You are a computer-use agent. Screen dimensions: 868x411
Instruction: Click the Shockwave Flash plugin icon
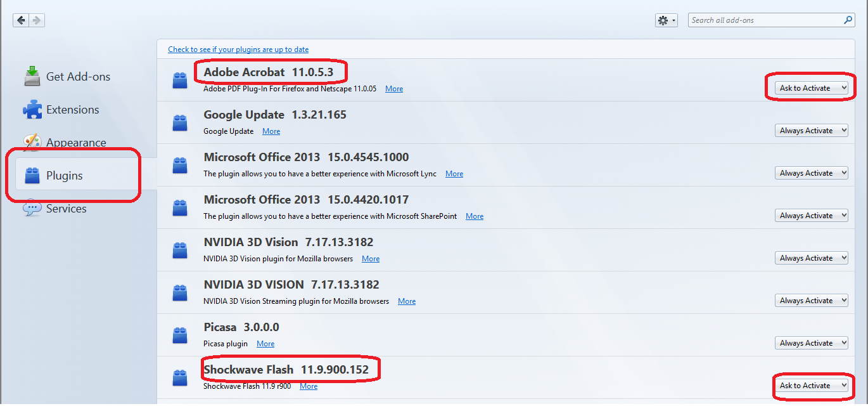tap(180, 377)
